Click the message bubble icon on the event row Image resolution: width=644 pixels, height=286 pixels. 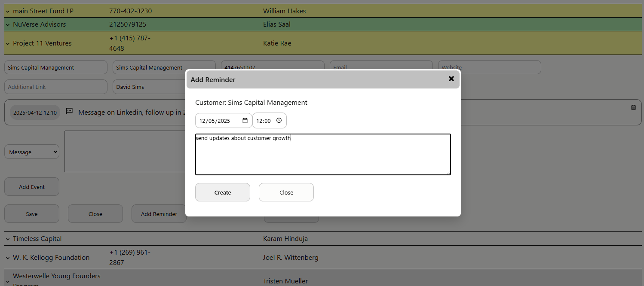point(69,111)
